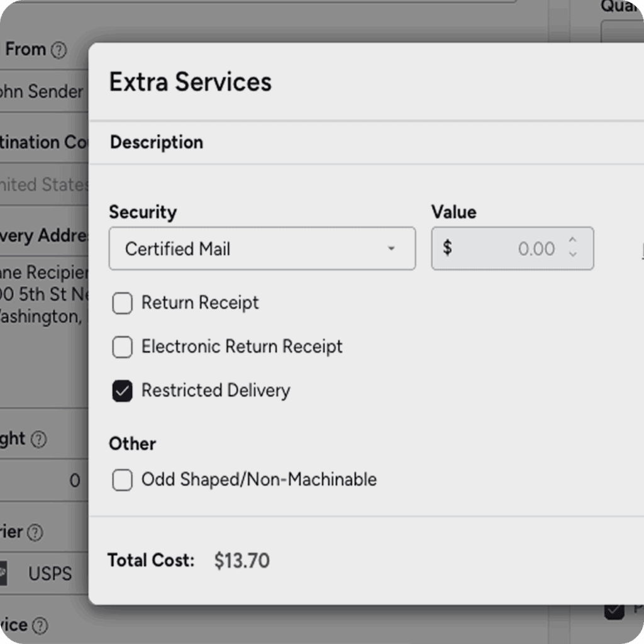Click the weight field showing 0
This screenshot has width=644, height=644.
click(x=43, y=481)
